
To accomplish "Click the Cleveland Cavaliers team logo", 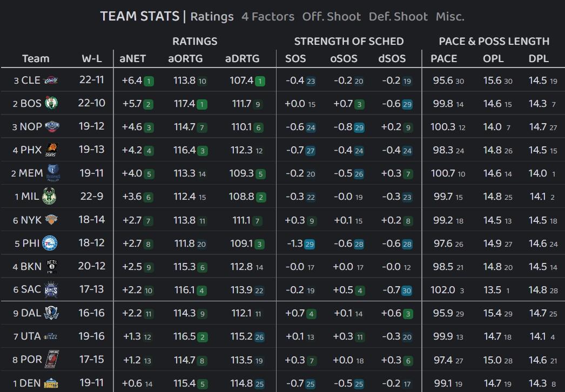I will 51,80.
